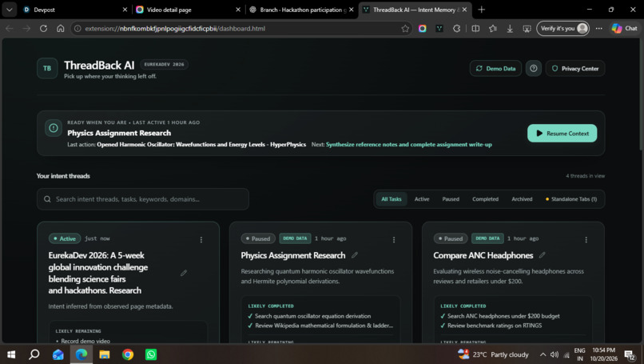
Task: Click the Demo Data refresh button
Action: pyautogui.click(x=495, y=68)
